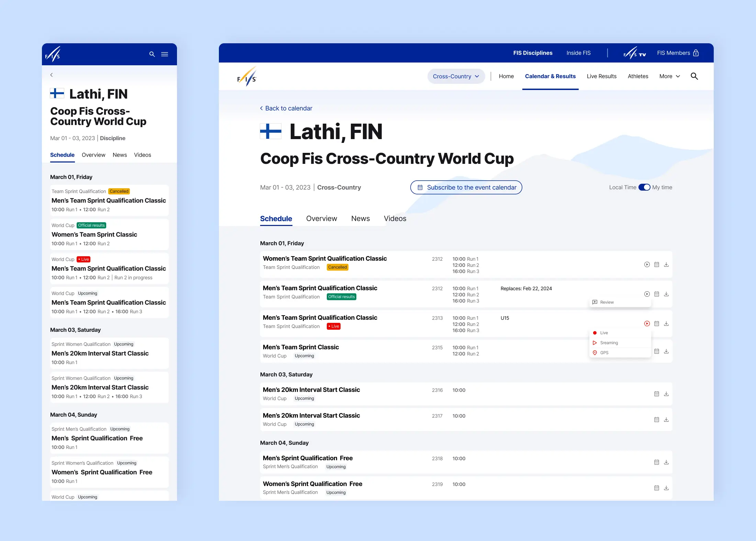Click download icon on 20km Interval row 2316
756x541 pixels.
[666, 394]
